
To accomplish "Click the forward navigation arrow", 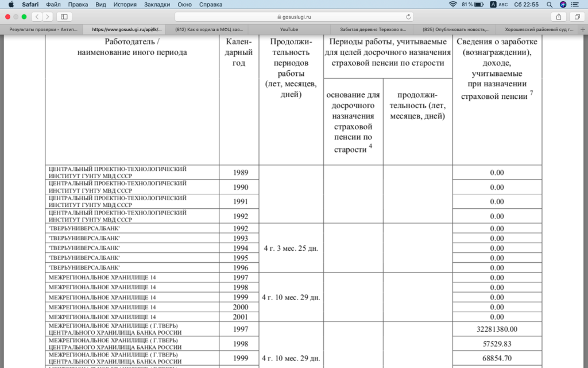I will [48, 17].
